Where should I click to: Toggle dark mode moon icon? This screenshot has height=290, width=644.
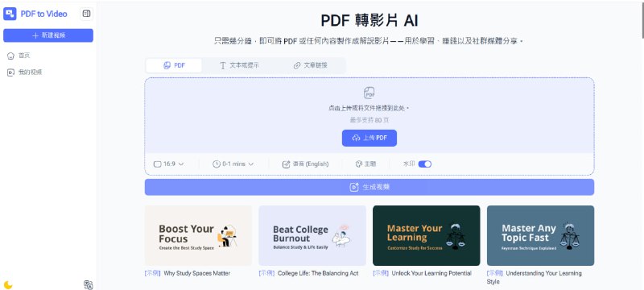point(8,284)
